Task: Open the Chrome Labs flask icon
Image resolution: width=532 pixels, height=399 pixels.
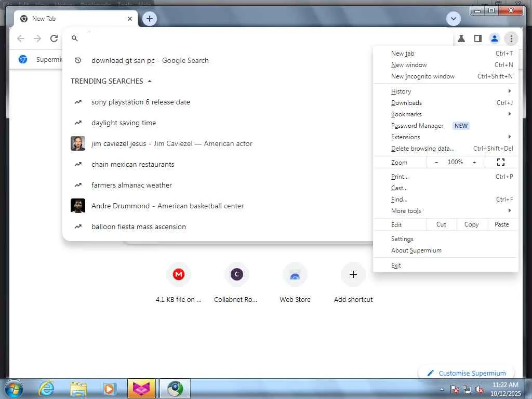Action: pyautogui.click(x=461, y=38)
